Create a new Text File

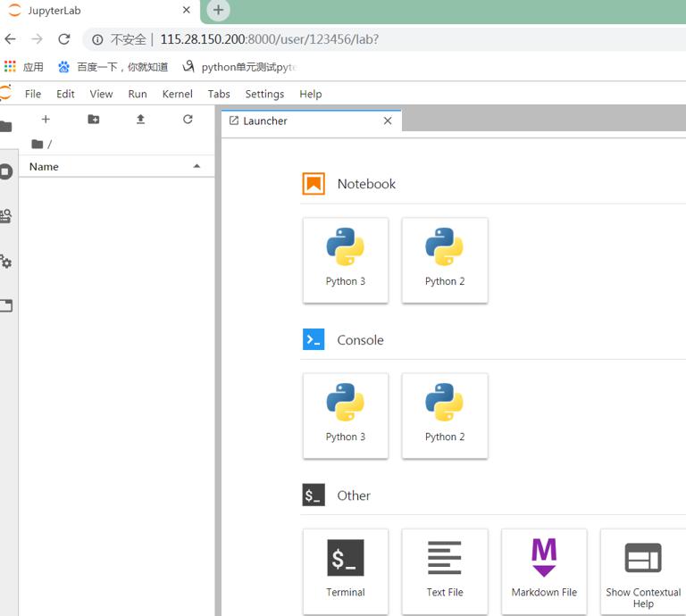(445, 571)
